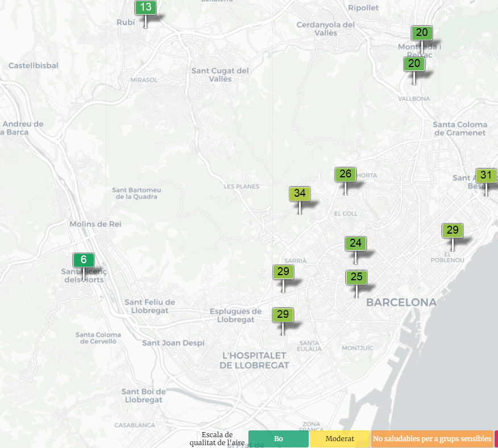
Task: Open the lower marker 20 above Vallbona
Action: [x=414, y=64]
